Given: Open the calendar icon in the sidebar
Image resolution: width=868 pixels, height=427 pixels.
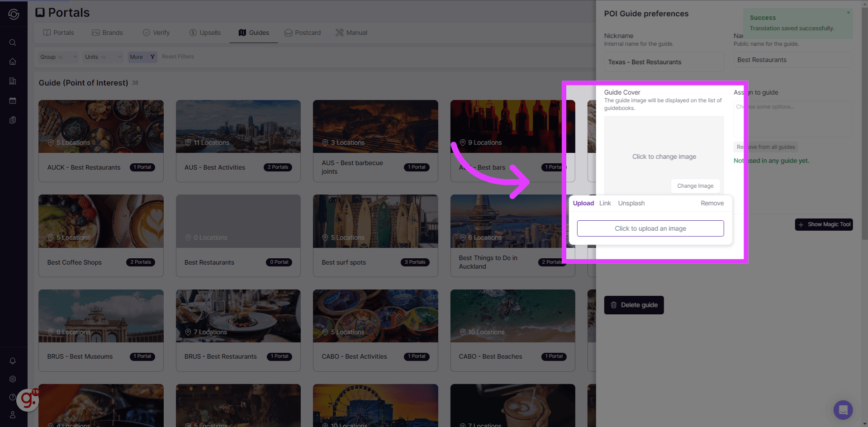Looking at the screenshot, I should pyautogui.click(x=12, y=100).
